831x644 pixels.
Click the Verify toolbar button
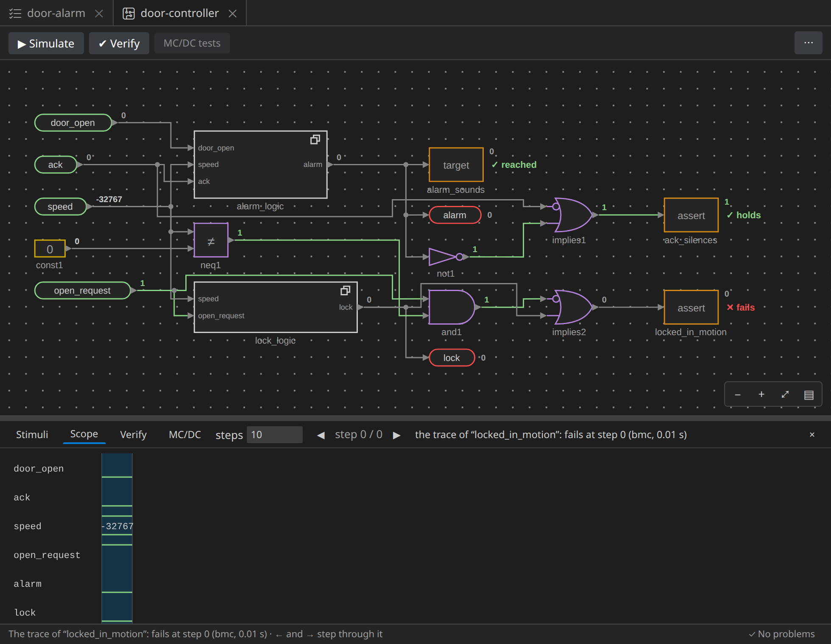point(119,43)
